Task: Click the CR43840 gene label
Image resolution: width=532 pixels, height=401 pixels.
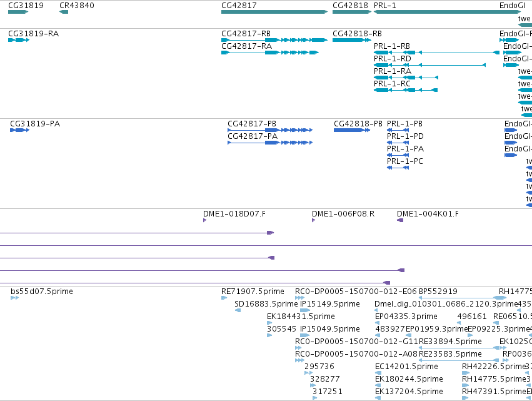Action: 77,6
